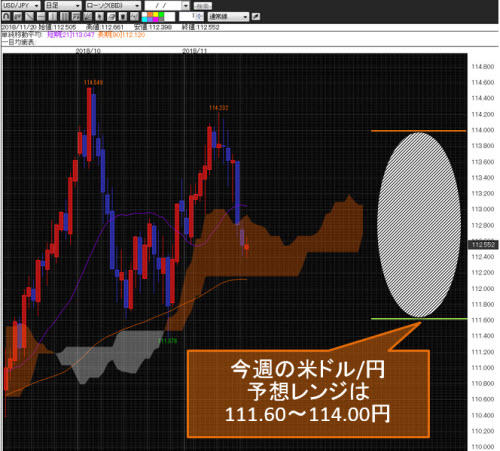Open the 日足 timeframe dropdown

[63, 6]
